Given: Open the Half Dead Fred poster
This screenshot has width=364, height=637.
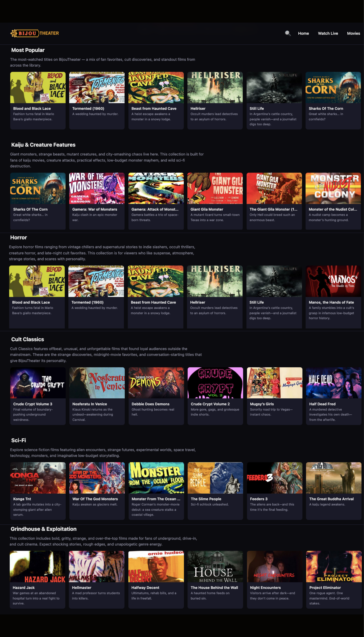Looking at the screenshot, I should [x=333, y=383].
